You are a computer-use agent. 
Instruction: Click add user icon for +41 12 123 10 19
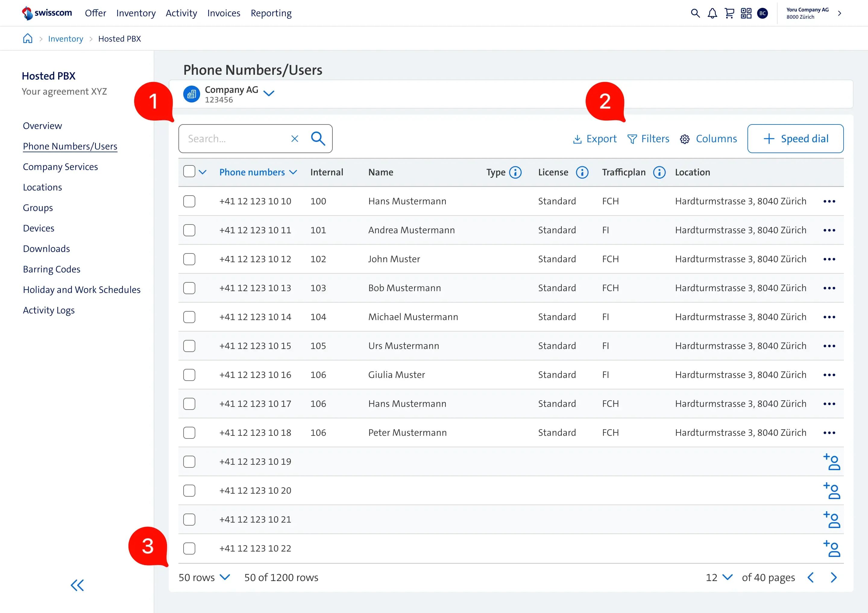point(831,461)
